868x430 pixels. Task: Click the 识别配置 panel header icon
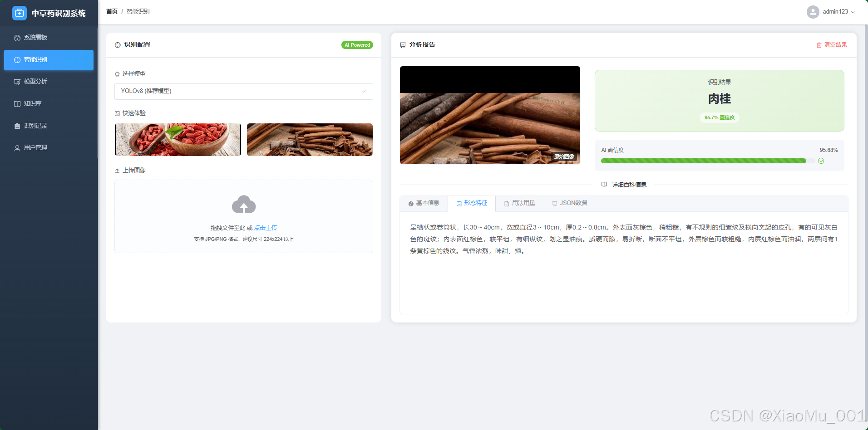(117, 44)
